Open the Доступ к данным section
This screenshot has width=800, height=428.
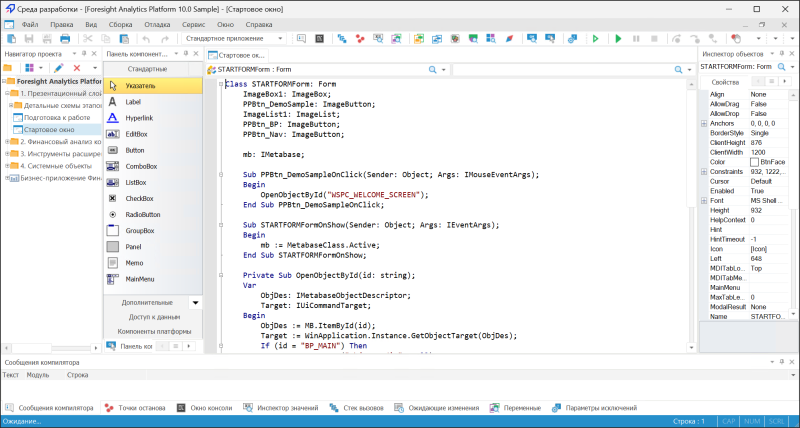click(x=154, y=317)
